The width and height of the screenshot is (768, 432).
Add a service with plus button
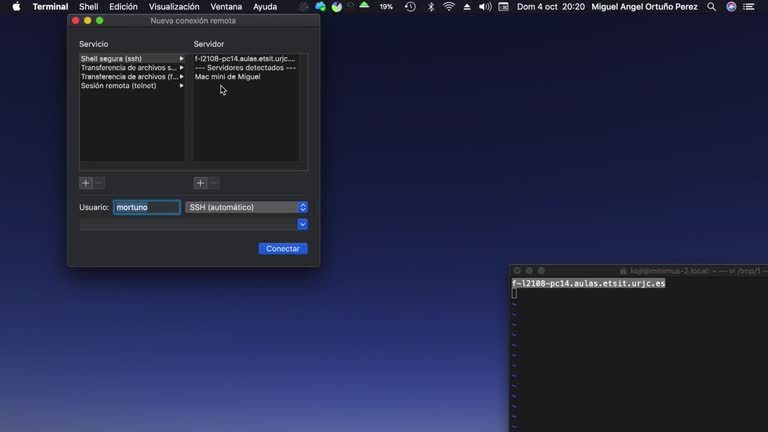coord(86,183)
